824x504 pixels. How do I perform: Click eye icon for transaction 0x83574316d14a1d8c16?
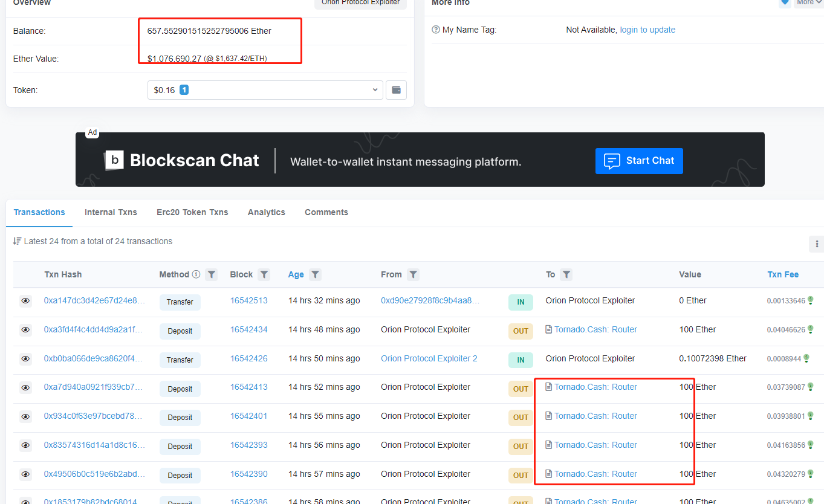25,445
